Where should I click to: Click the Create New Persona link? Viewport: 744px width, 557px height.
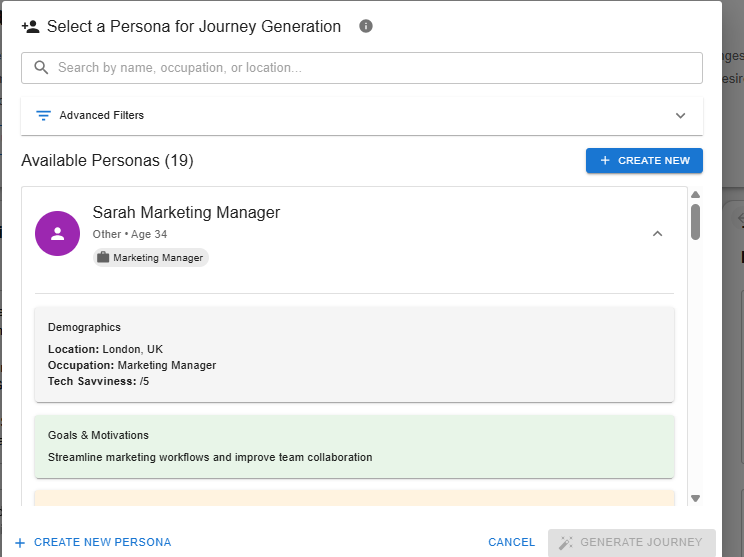(x=102, y=542)
